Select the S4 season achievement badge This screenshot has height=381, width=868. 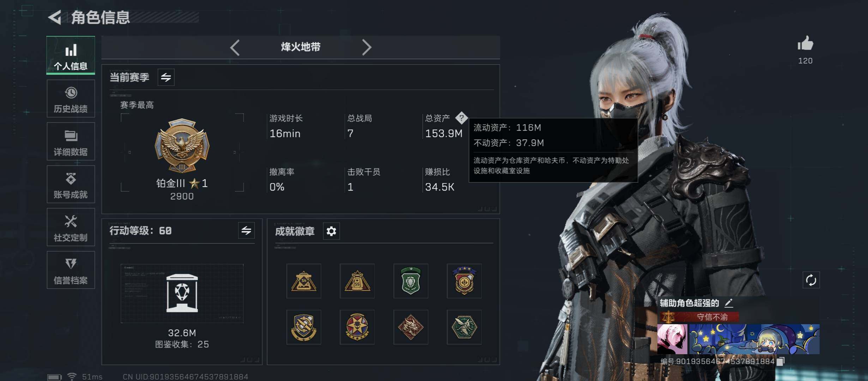click(304, 281)
